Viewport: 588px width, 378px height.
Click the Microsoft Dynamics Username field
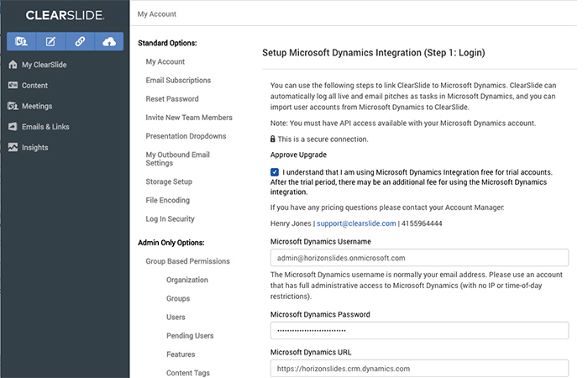419,258
